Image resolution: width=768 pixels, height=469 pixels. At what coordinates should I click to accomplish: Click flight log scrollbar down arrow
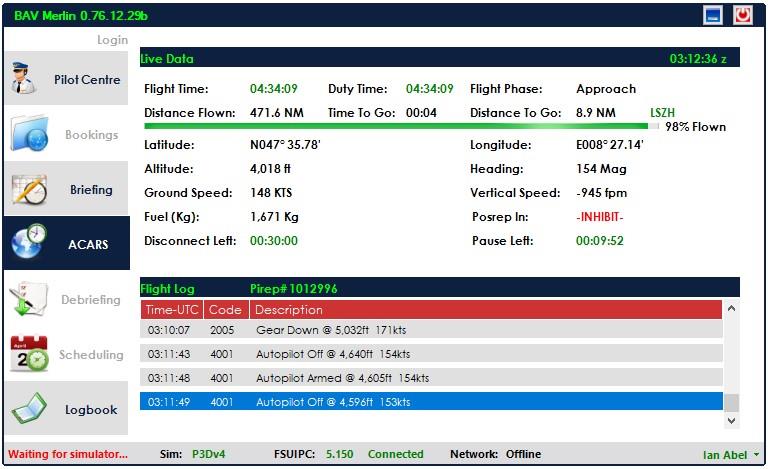pyautogui.click(x=731, y=421)
